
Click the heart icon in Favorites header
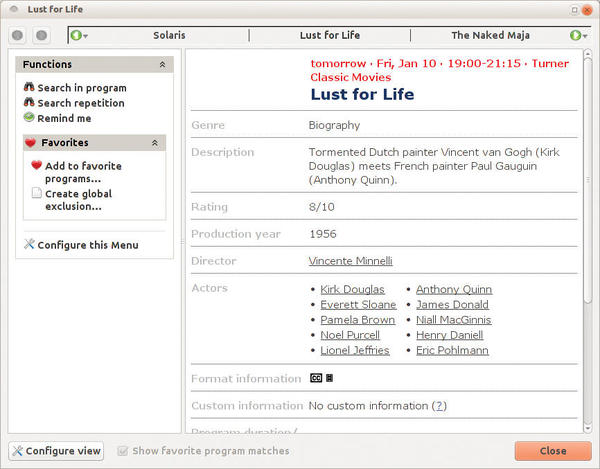click(30, 143)
